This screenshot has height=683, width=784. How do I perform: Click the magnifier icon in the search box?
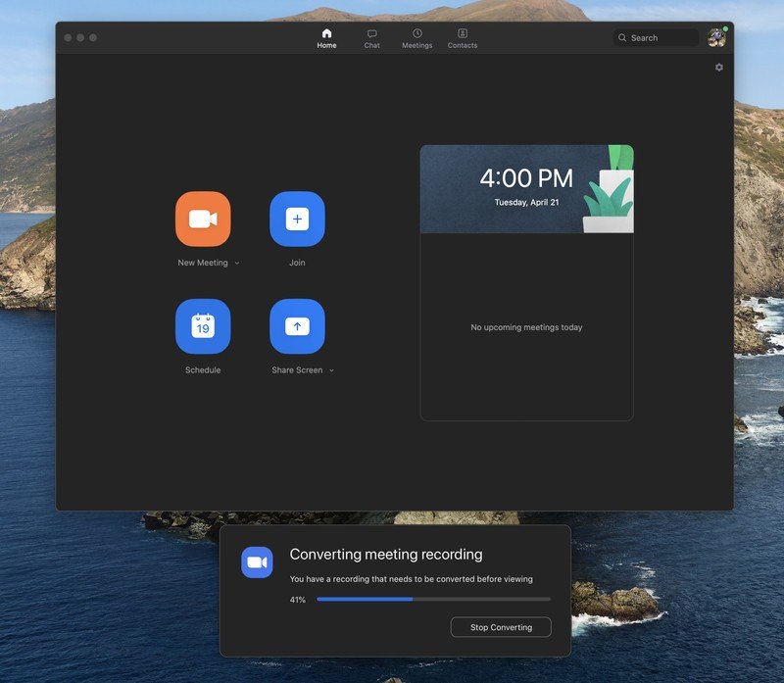pyautogui.click(x=622, y=37)
